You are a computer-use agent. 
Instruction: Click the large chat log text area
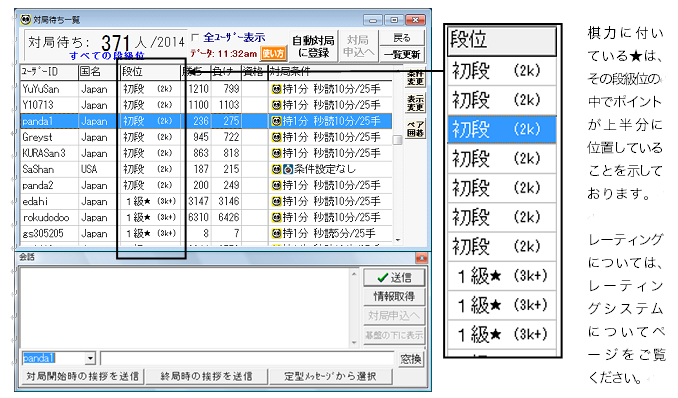[x=185, y=308]
